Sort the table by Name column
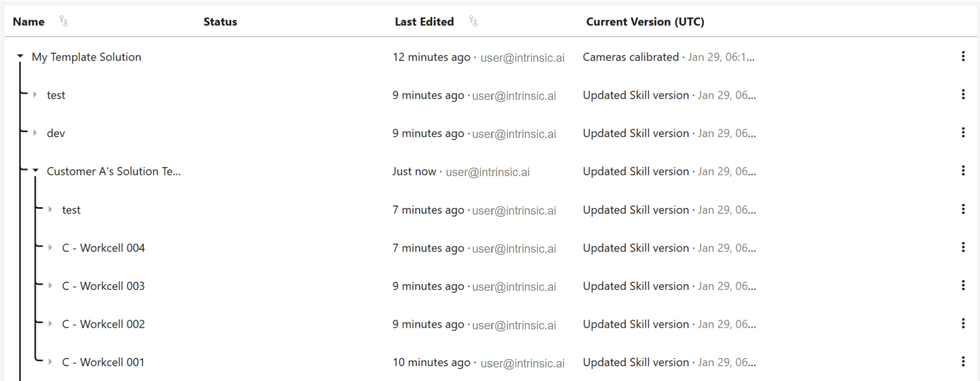Image resolution: width=980 pixels, height=381 pixels. [x=64, y=21]
